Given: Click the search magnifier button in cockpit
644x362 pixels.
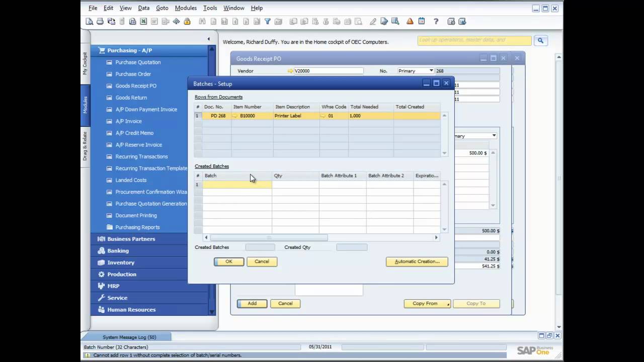Looking at the screenshot, I should [541, 40].
